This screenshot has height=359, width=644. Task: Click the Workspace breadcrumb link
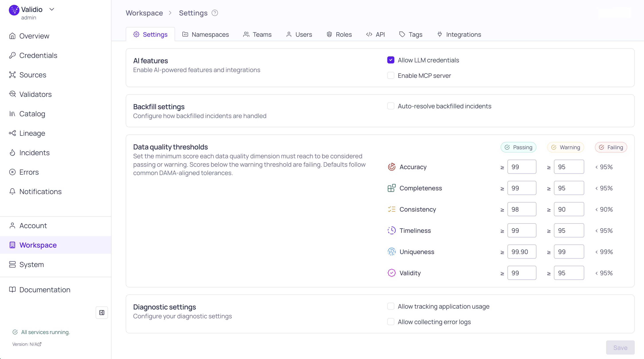pos(144,13)
